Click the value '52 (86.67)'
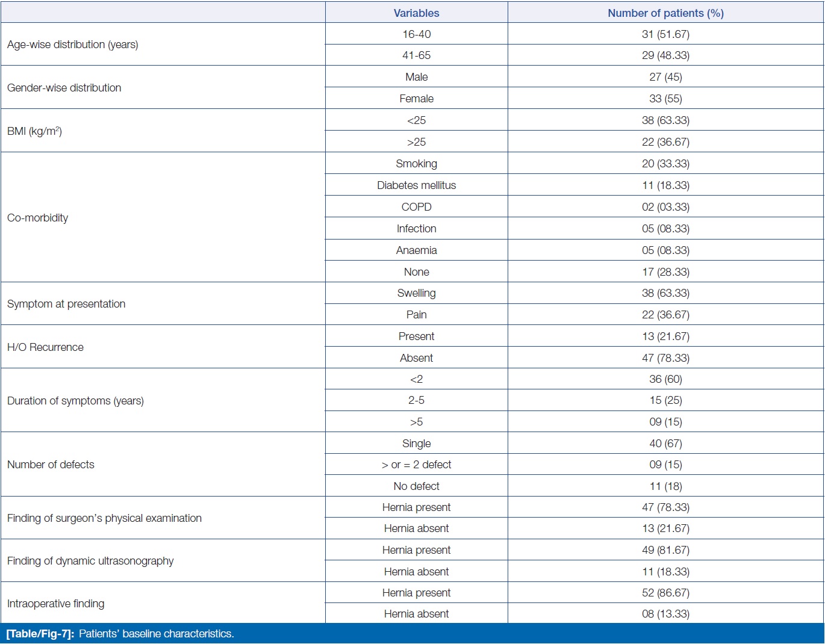 pos(665,593)
